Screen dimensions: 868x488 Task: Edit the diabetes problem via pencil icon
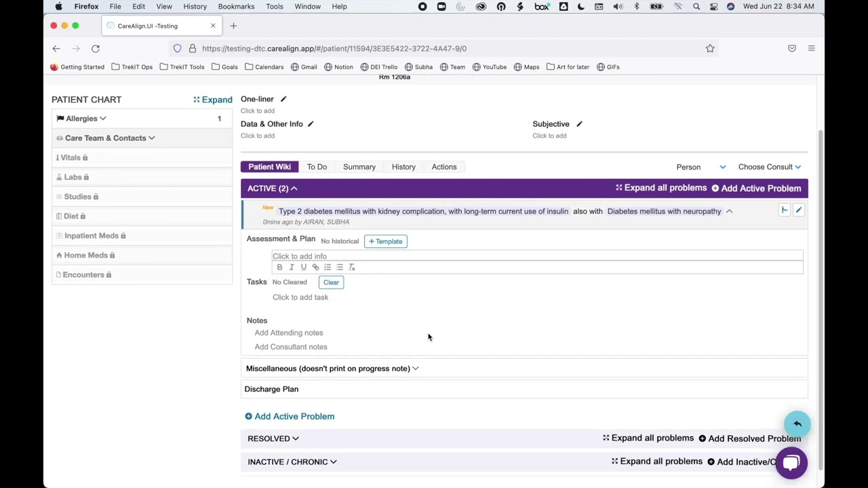[799, 211]
